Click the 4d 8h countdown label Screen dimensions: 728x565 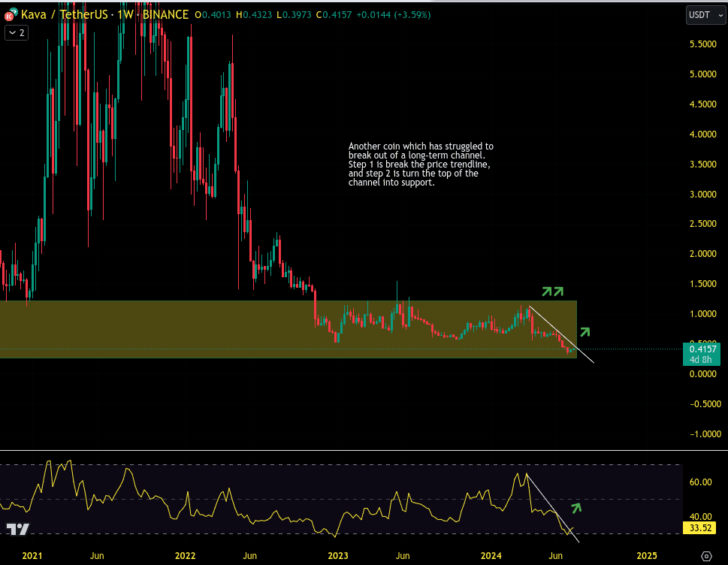tap(701, 360)
